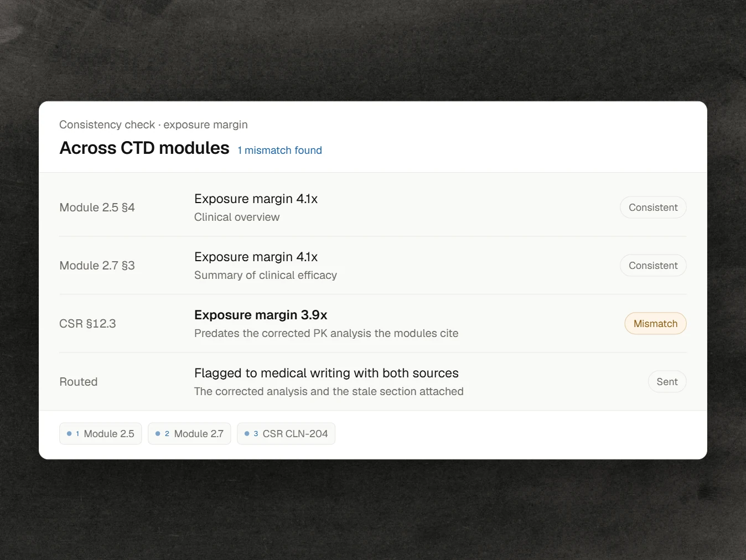Open the CSR CLN-204 source chip
This screenshot has height=560, width=746.
pos(286,434)
